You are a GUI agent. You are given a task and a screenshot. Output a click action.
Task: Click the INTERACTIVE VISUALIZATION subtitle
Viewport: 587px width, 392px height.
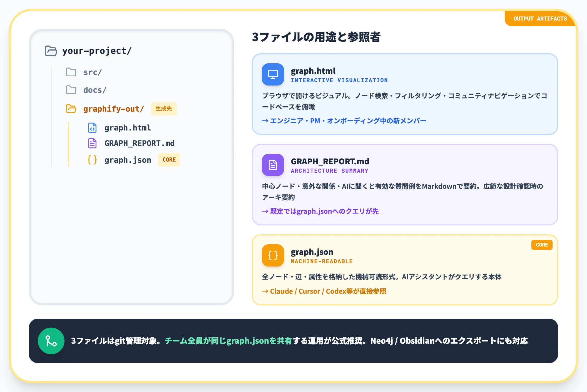pos(339,80)
